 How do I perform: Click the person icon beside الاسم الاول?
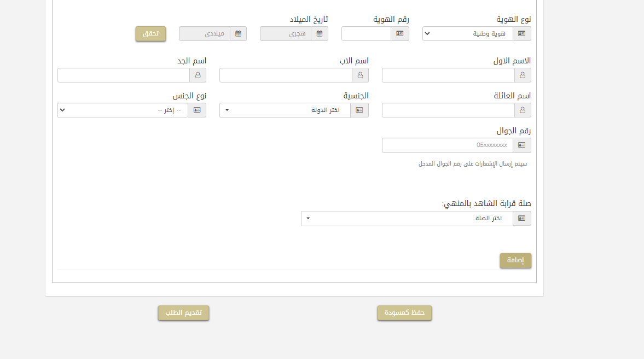tap(523, 75)
